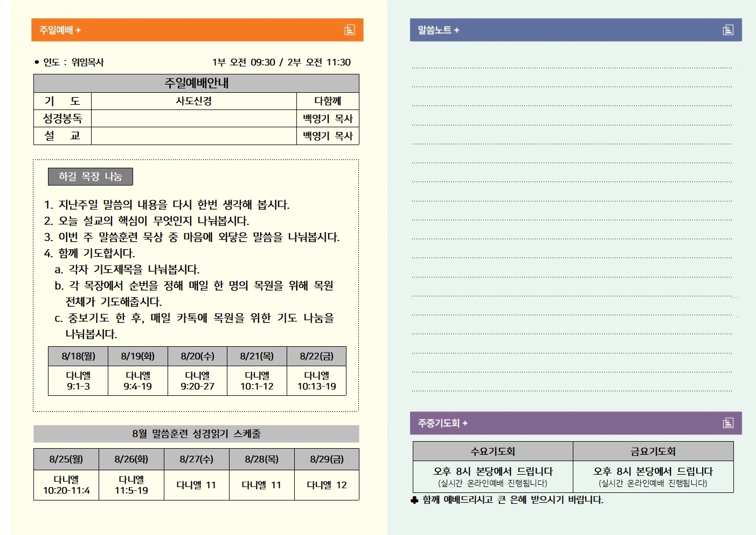756x535 pixels.
Task: Click the document icon in the orange 주일예배 header
Action: click(x=350, y=30)
